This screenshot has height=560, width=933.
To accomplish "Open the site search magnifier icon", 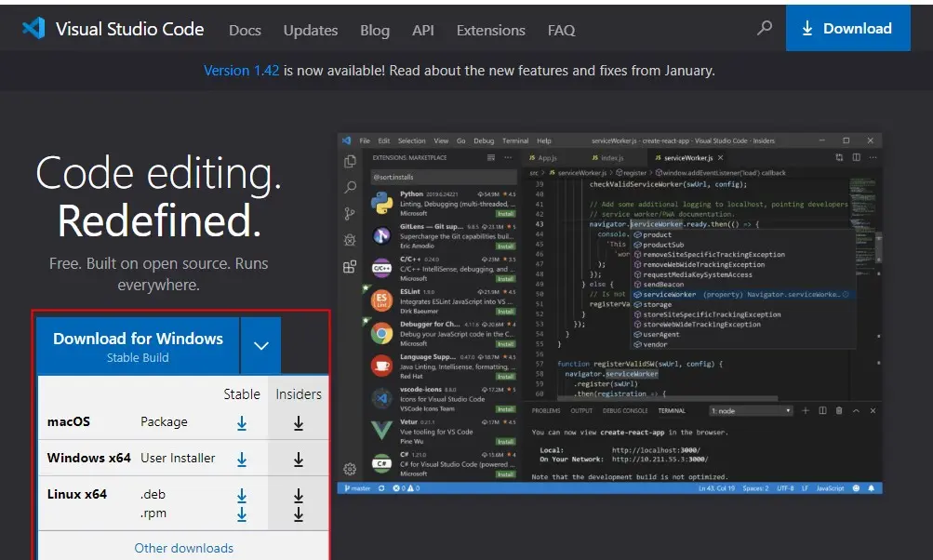I will click(765, 28).
